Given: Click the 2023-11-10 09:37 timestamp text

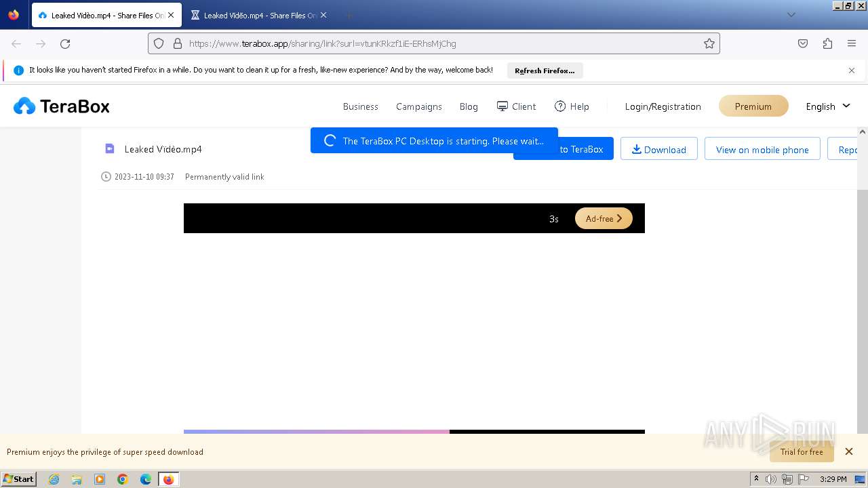Looking at the screenshot, I should [x=144, y=177].
